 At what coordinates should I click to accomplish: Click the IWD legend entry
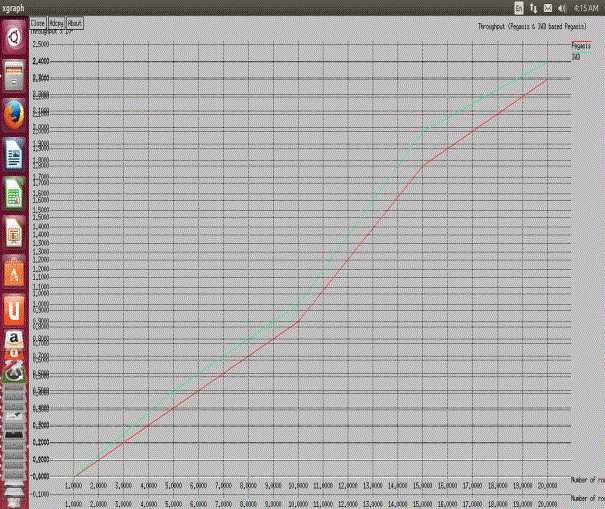[x=576, y=57]
